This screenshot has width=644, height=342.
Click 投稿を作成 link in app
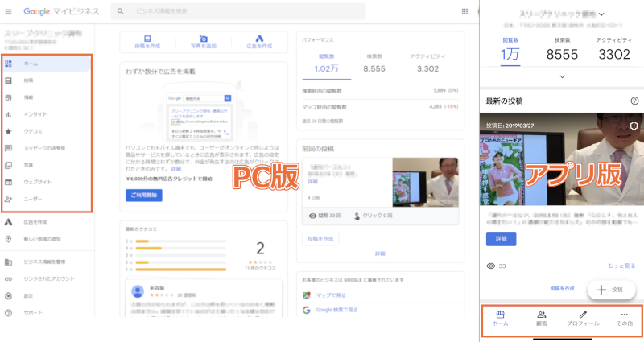click(x=562, y=289)
